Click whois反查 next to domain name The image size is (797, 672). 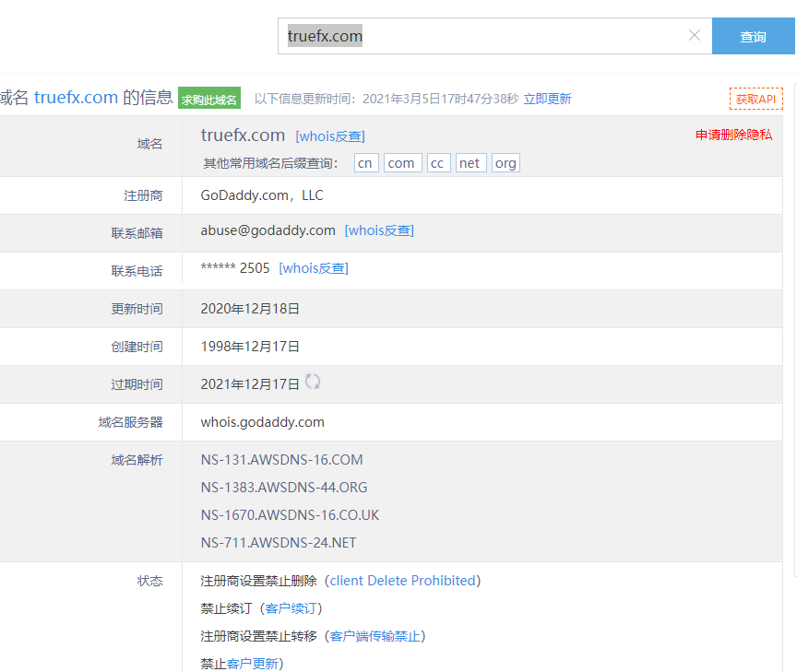pyautogui.click(x=329, y=136)
